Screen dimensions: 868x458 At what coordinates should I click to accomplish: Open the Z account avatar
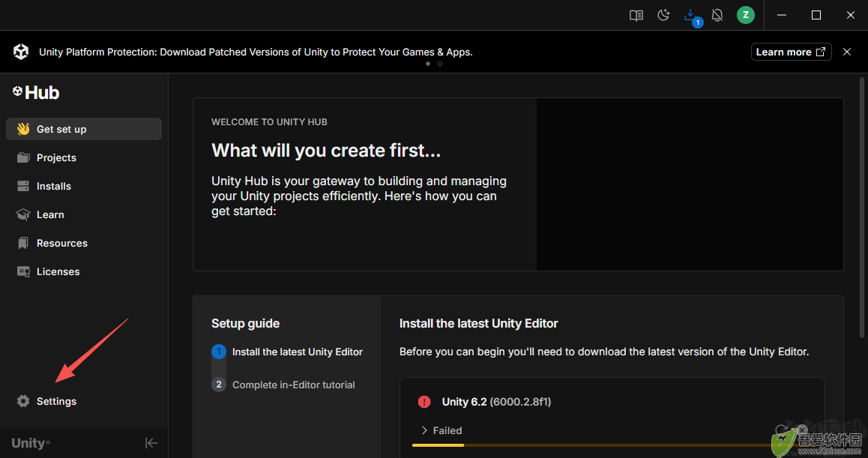(746, 15)
